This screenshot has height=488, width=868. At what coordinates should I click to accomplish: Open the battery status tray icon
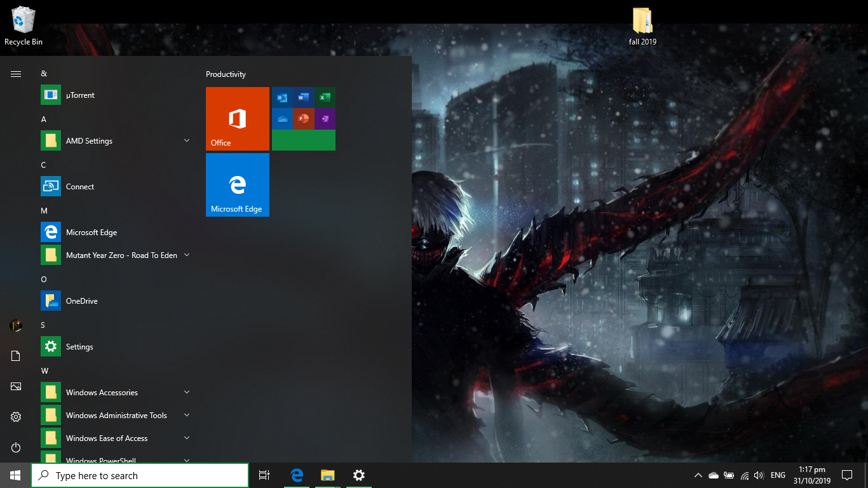pyautogui.click(x=728, y=475)
